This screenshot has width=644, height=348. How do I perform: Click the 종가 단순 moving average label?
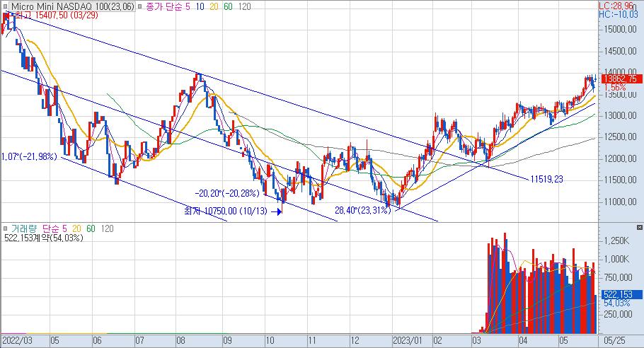pos(164,6)
